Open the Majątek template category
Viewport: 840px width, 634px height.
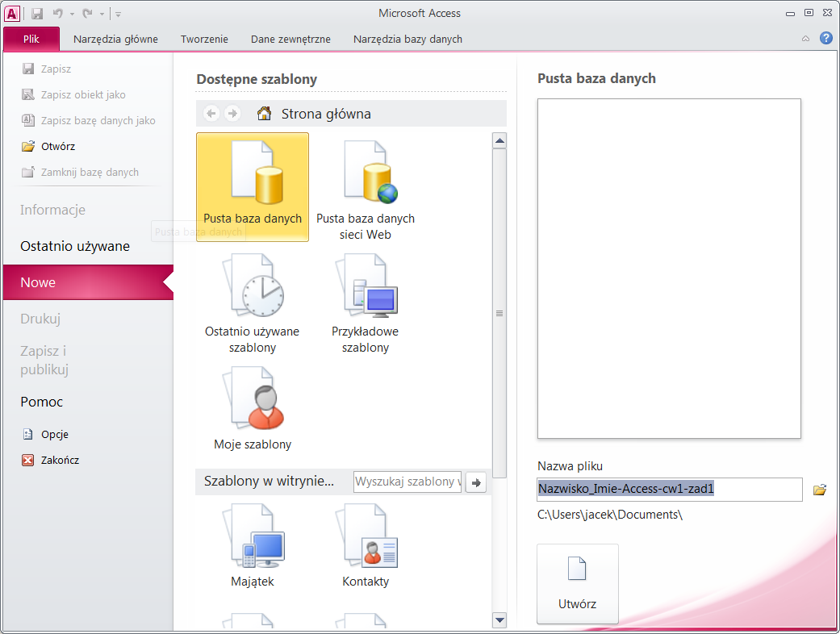(253, 545)
